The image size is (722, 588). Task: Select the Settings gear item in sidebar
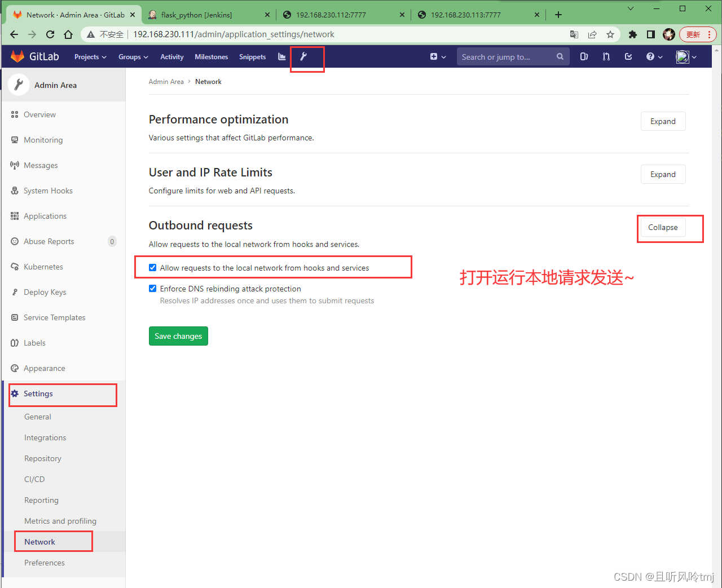38,394
